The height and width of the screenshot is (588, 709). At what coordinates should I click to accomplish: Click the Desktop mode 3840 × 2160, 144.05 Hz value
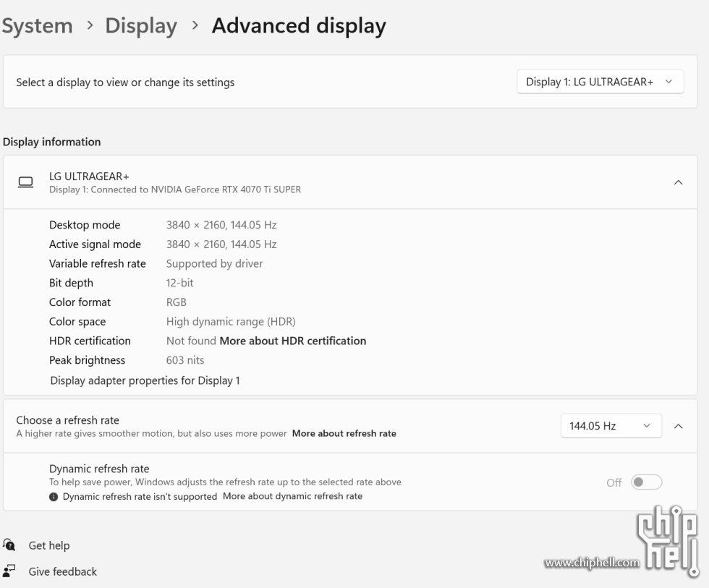(221, 225)
